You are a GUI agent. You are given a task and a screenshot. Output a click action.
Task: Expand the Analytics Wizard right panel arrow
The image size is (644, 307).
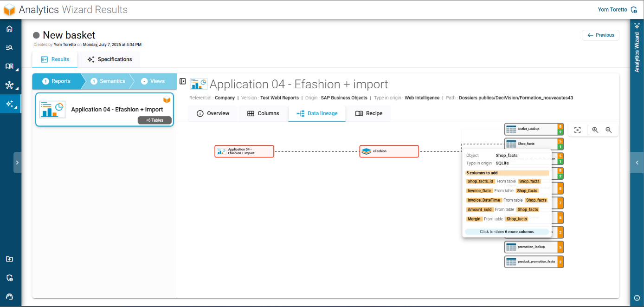tap(637, 163)
